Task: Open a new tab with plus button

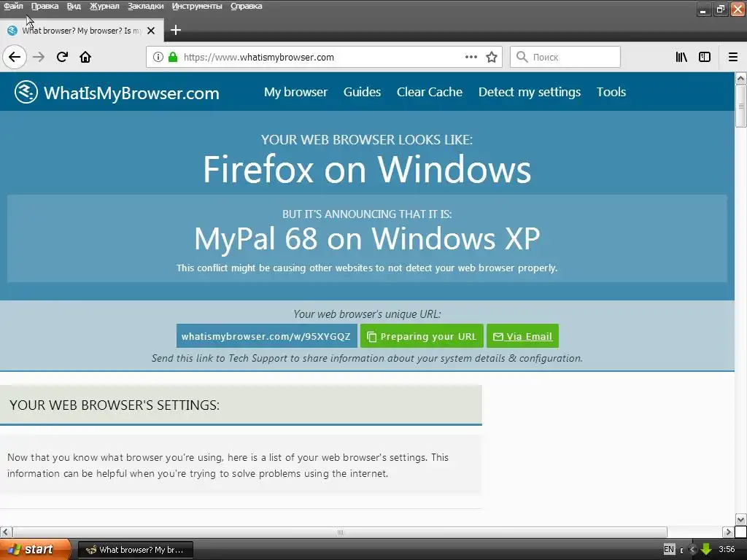Action: (176, 30)
